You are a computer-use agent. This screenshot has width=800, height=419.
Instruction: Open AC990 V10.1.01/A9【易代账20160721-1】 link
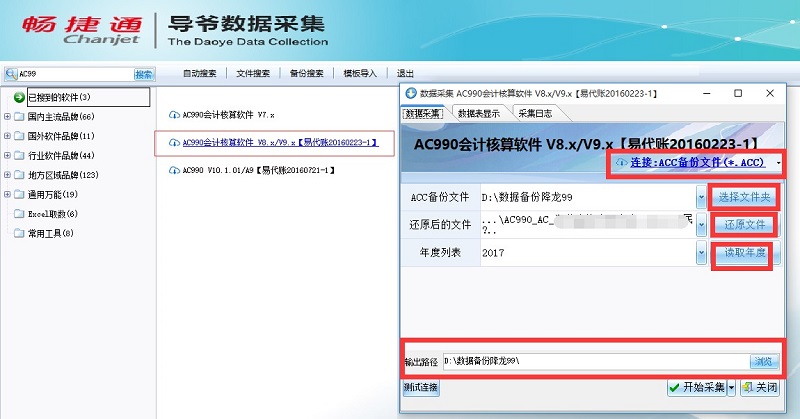pyautogui.click(x=259, y=170)
